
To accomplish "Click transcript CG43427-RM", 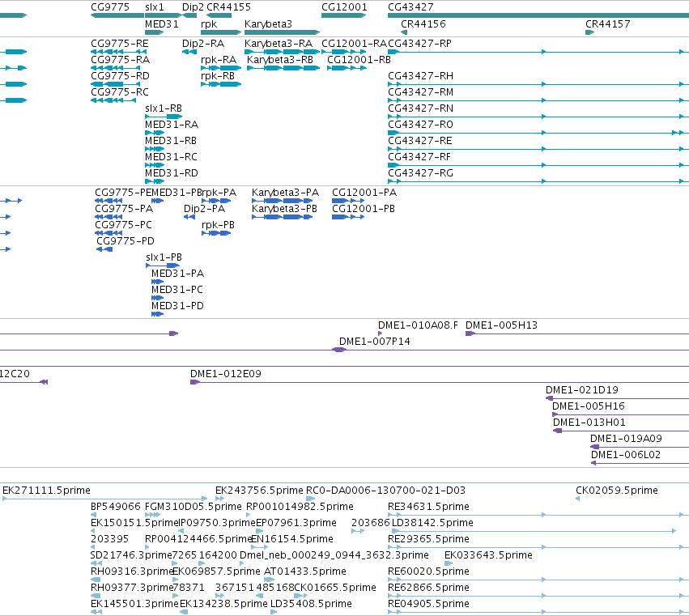I will [x=538, y=100].
